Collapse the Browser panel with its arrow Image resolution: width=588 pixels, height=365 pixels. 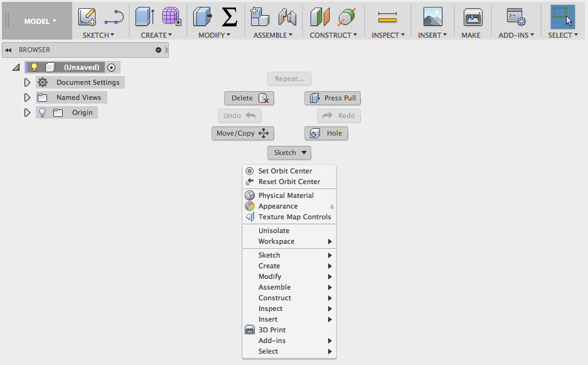point(9,49)
